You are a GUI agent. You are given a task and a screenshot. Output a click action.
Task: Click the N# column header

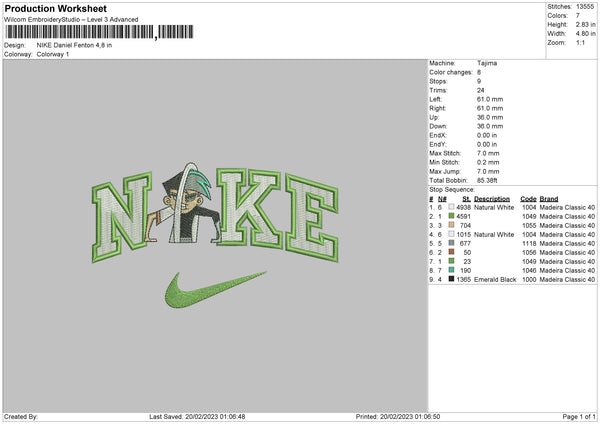click(x=442, y=199)
